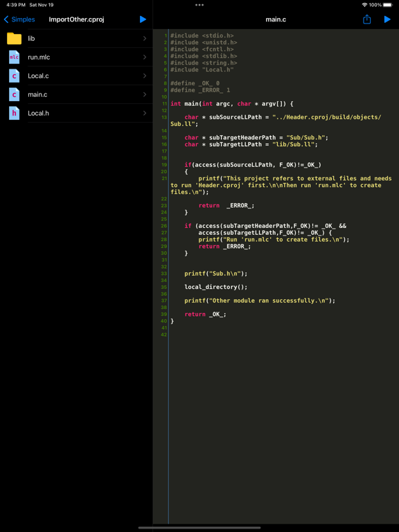399x532 pixels.
Task: Run main.c using editor play icon
Action: [387, 19]
